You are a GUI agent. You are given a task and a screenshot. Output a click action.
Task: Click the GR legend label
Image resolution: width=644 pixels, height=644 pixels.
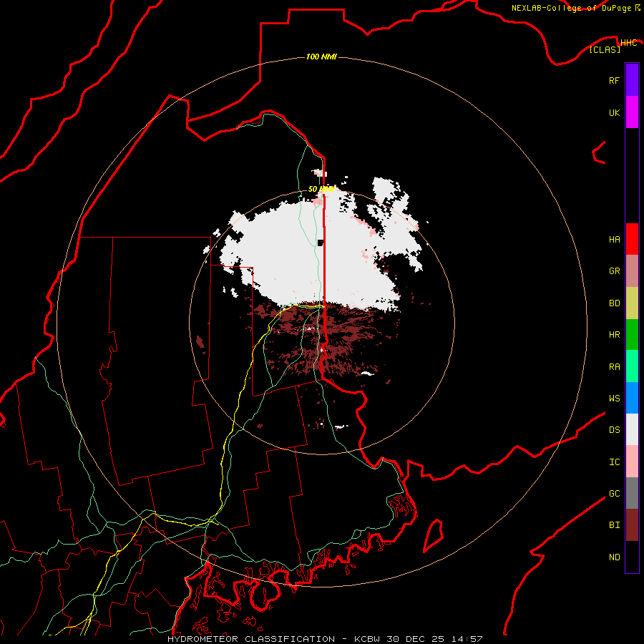[x=614, y=271]
